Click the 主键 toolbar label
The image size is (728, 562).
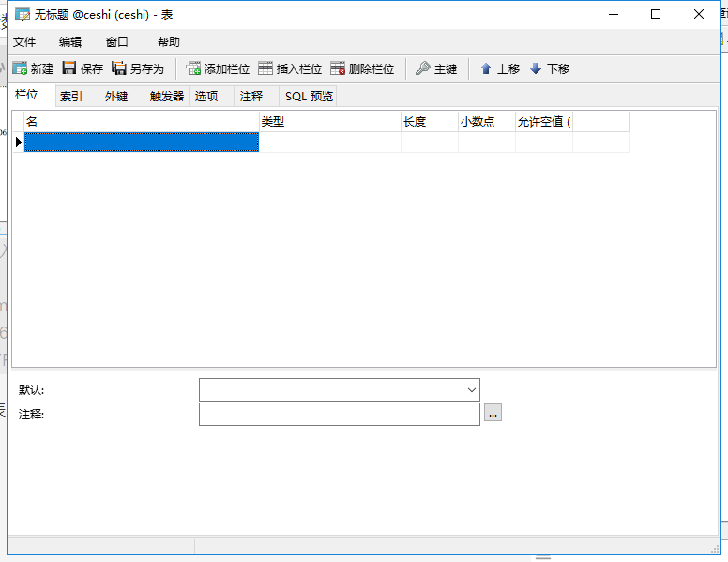(x=446, y=69)
